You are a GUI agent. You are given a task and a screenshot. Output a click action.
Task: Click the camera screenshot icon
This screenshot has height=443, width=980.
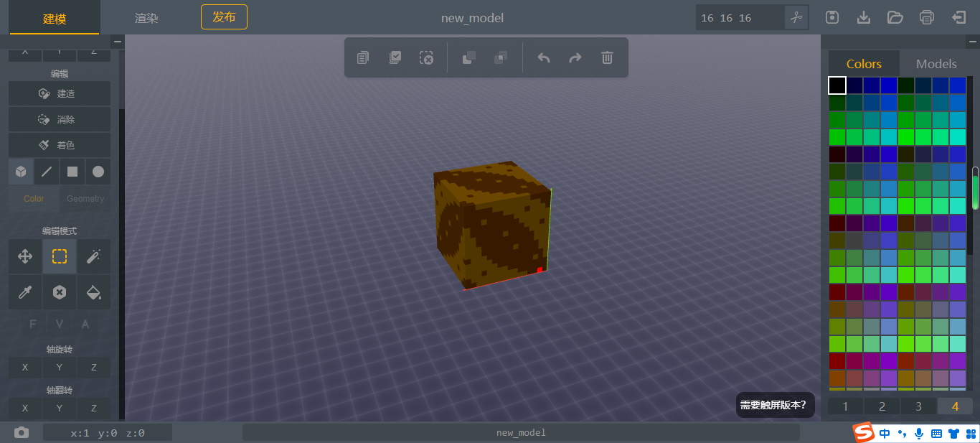coord(22,432)
